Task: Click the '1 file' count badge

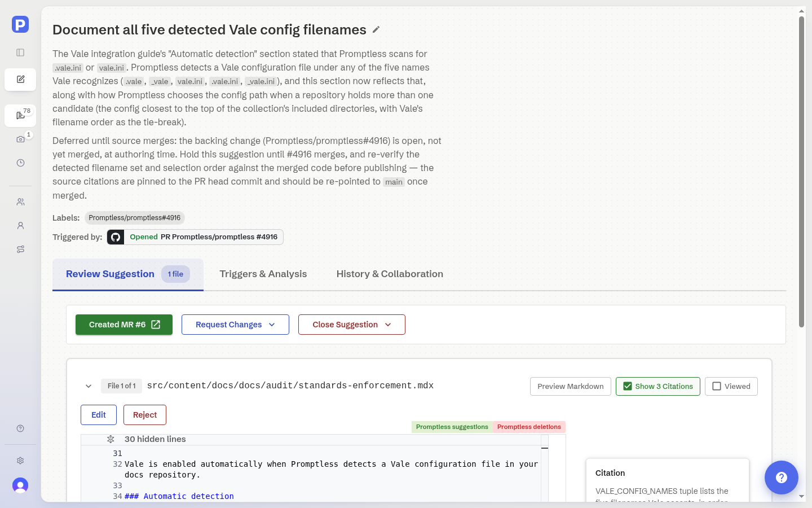Action: pos(175,274)
